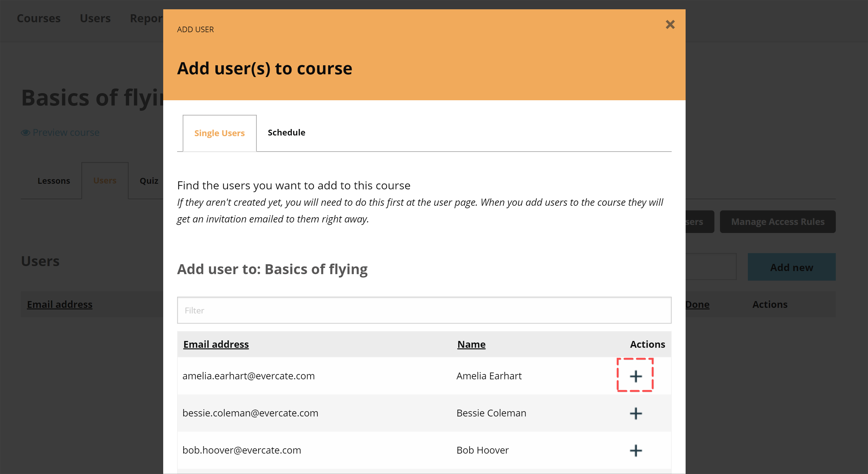
Task: Add Amelia Earhart with plus icon
Action: click(635, 376)
